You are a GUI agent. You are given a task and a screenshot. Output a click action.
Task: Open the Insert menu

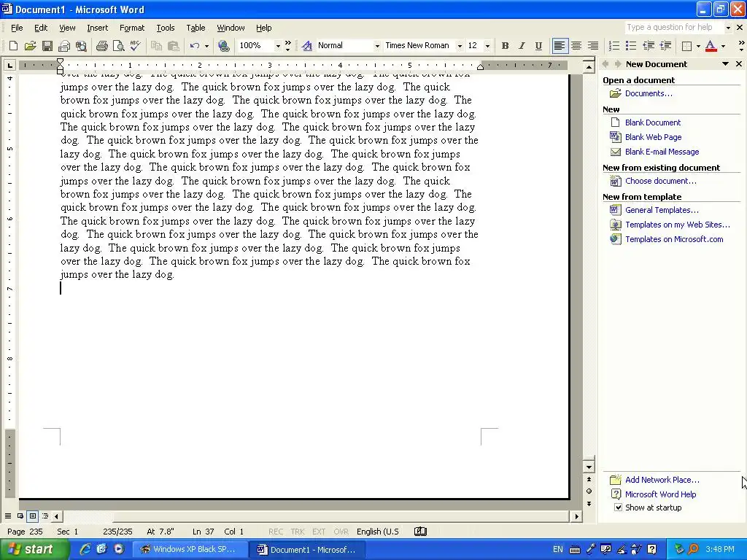click(97, 28)
